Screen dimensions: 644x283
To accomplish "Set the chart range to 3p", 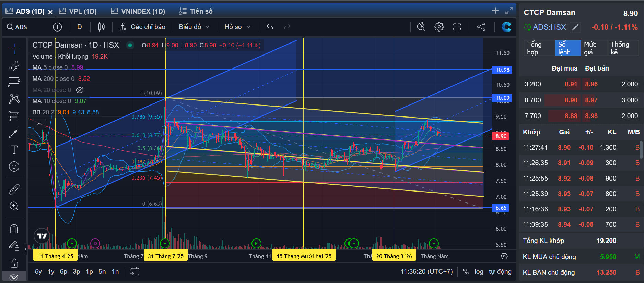I will pyautogui.click(x=77, y=272).
